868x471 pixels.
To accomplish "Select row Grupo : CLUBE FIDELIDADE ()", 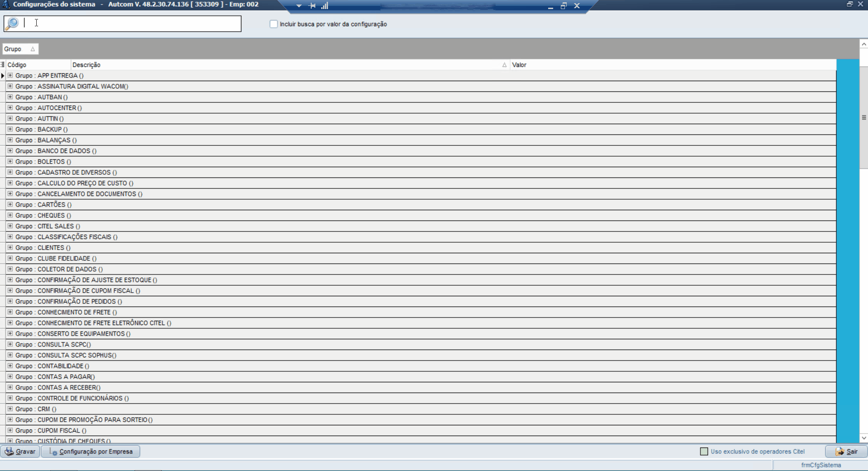I will click(x=421, y=259).
